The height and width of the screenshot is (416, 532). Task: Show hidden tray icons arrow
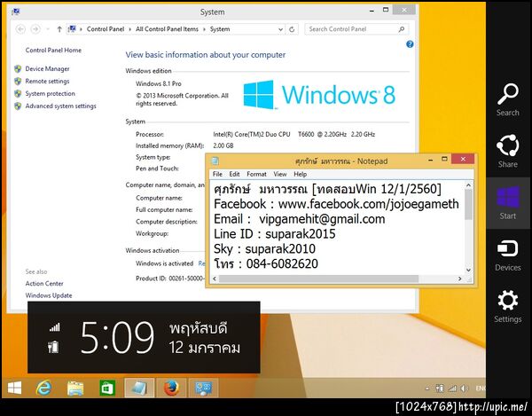[x=427, y=389]
